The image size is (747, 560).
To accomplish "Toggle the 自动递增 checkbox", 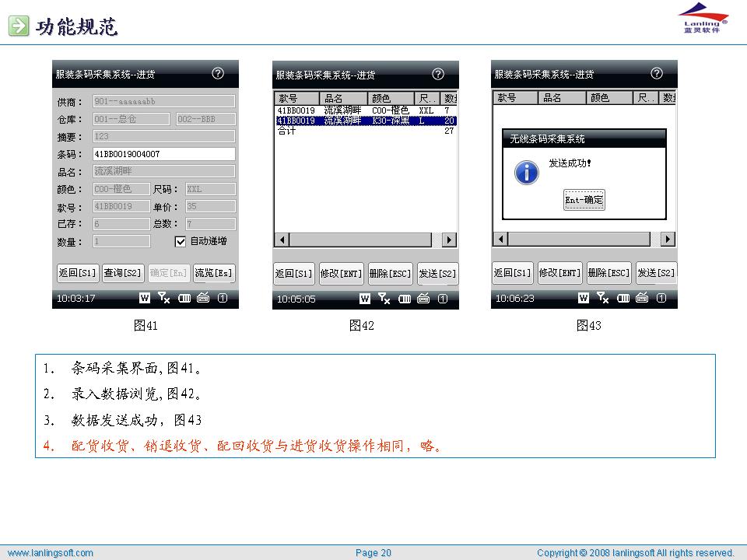I will pos(181,242).
